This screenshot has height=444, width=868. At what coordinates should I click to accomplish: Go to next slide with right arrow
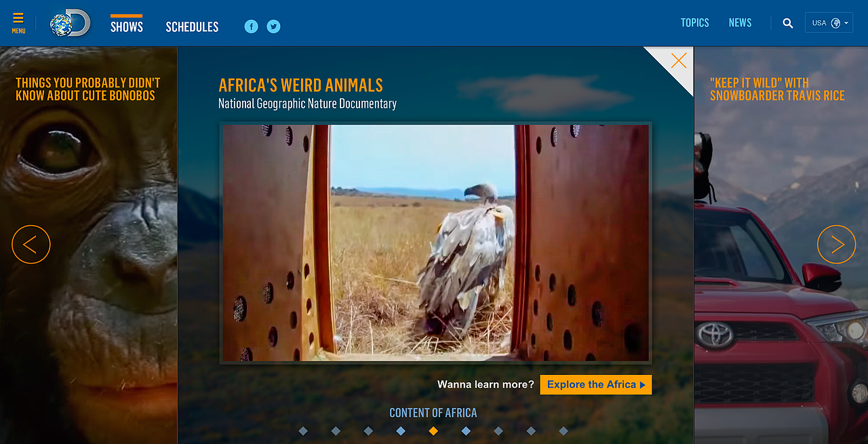click(x=837, y=244)
